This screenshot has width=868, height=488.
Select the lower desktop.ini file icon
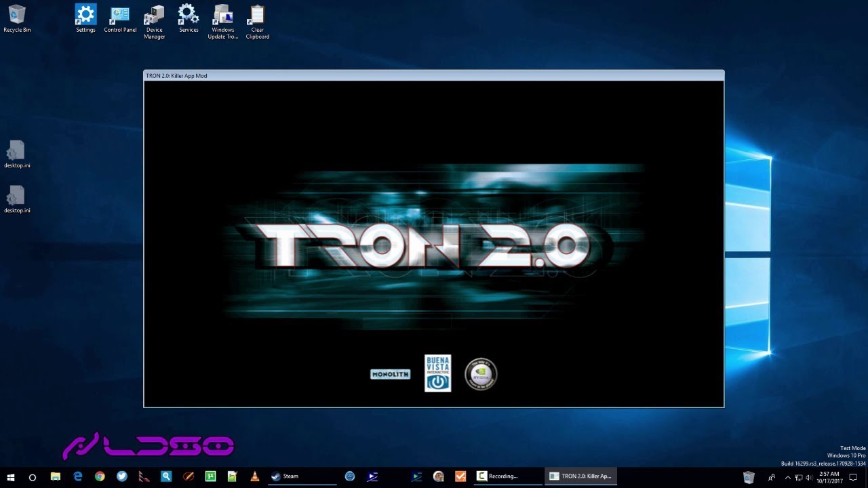coord(17,199)
